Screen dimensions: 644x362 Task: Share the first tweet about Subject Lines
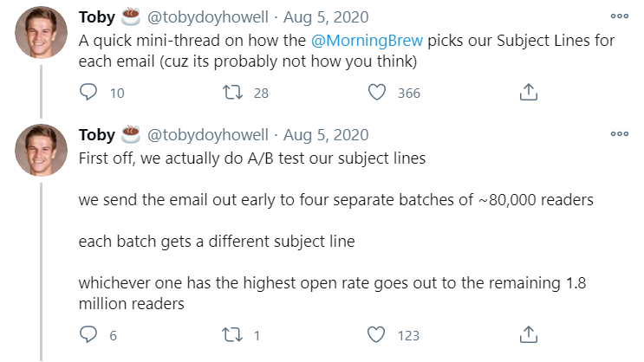(x=530, y=93)
